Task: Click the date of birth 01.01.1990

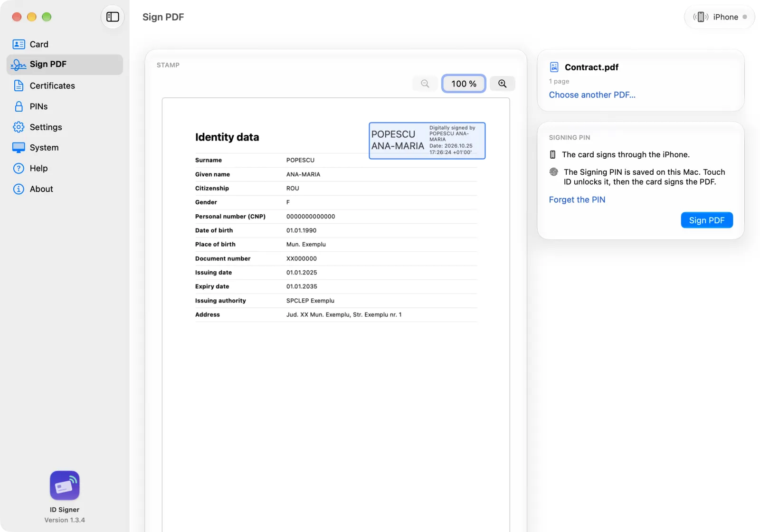Action: coord(301,230)
